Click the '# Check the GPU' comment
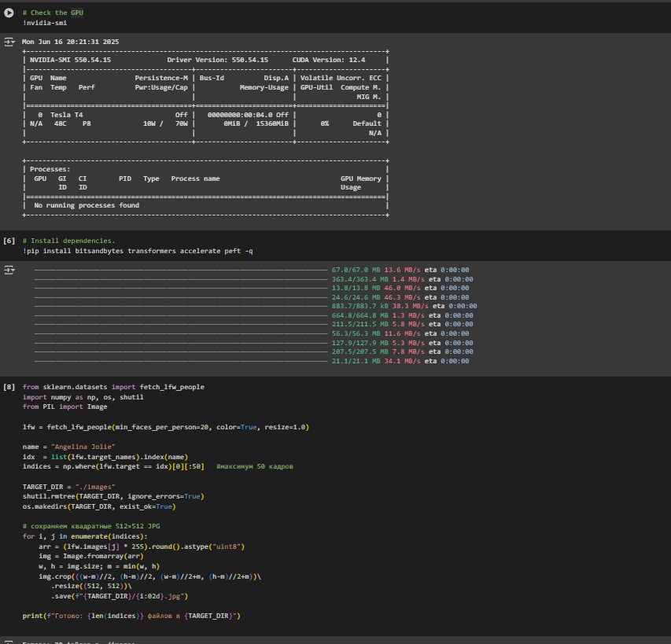The height and width of the screenshot is (644, 671). pos(53,13)
